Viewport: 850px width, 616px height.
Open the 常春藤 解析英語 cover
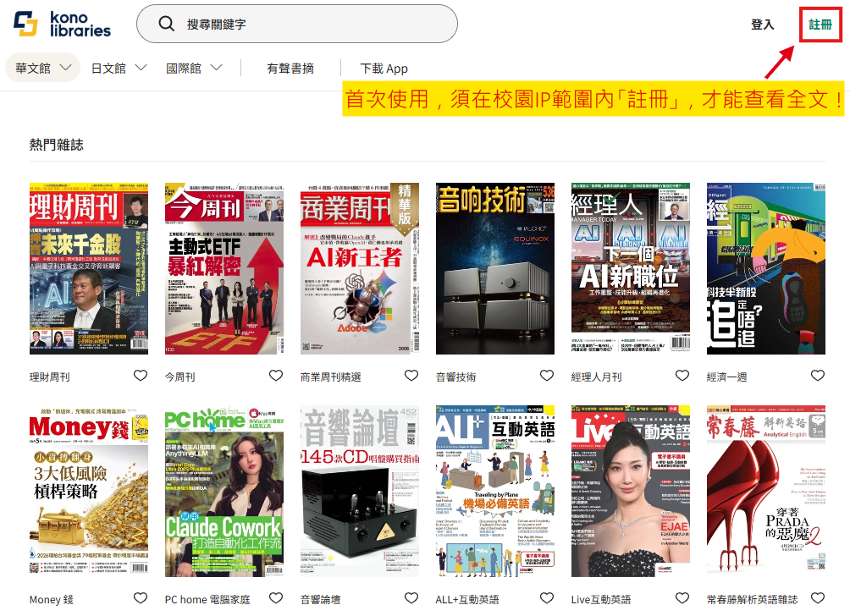click(x=766, y=491)
